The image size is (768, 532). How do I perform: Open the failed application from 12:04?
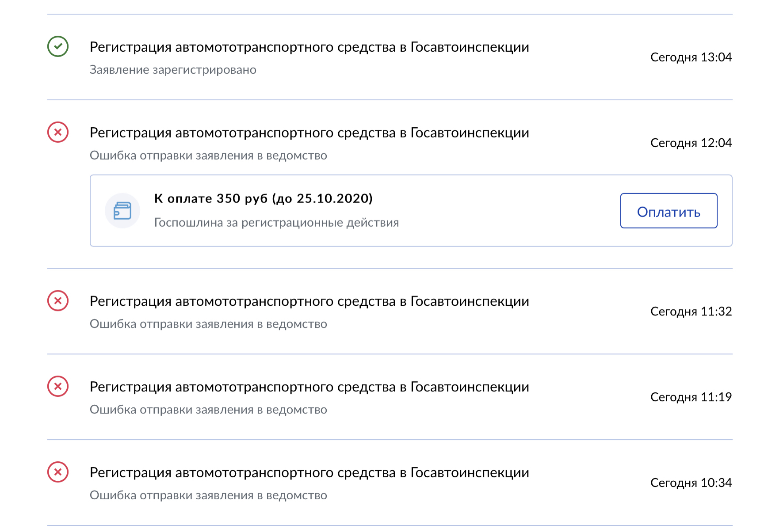pyautogui.click(x=309, y=133)
